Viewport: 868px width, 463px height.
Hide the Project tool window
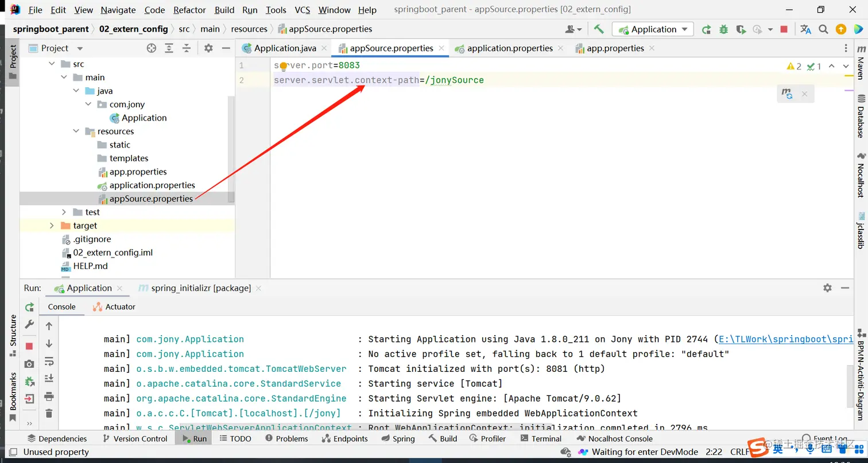click(x=226, y=48)
